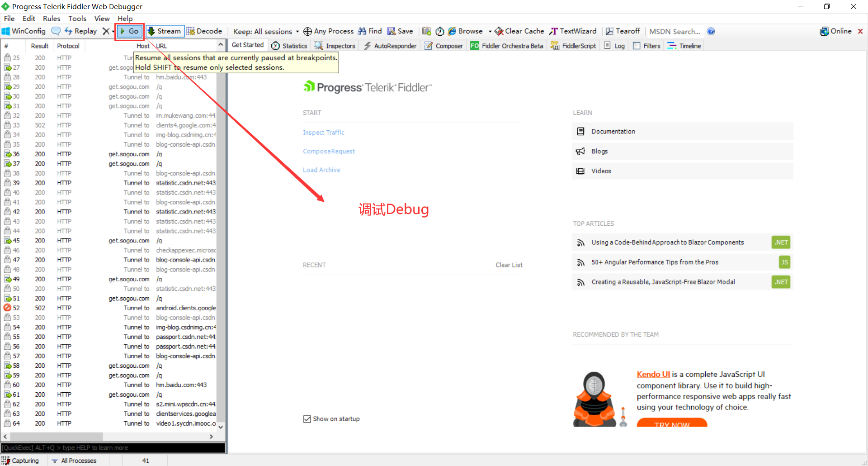868x466 pixels.
Task: Click Clear List under Recent
Action: 509,265
